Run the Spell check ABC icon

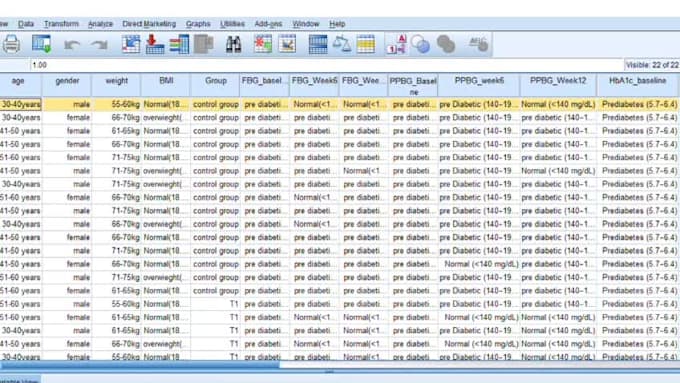[x=478, y=44]
